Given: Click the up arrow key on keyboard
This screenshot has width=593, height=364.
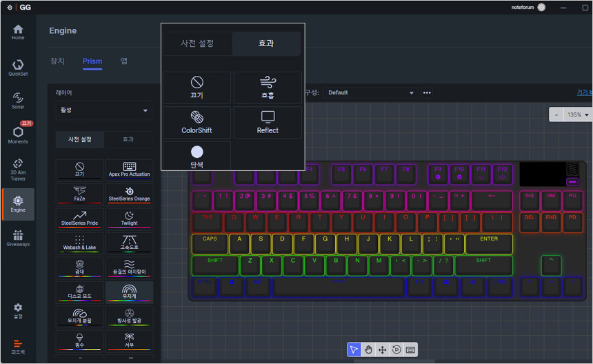Looking at the screenshot, I should point(551,265).
